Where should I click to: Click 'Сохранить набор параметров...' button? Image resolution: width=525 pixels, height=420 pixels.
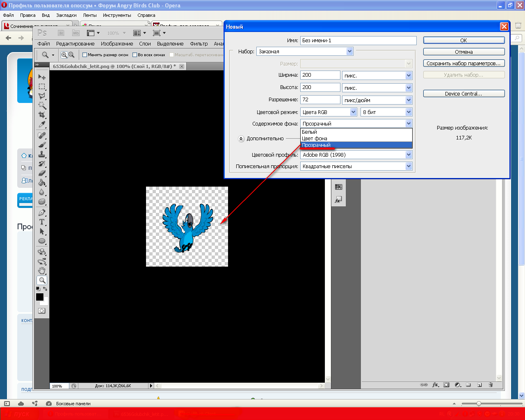[464, 63]
